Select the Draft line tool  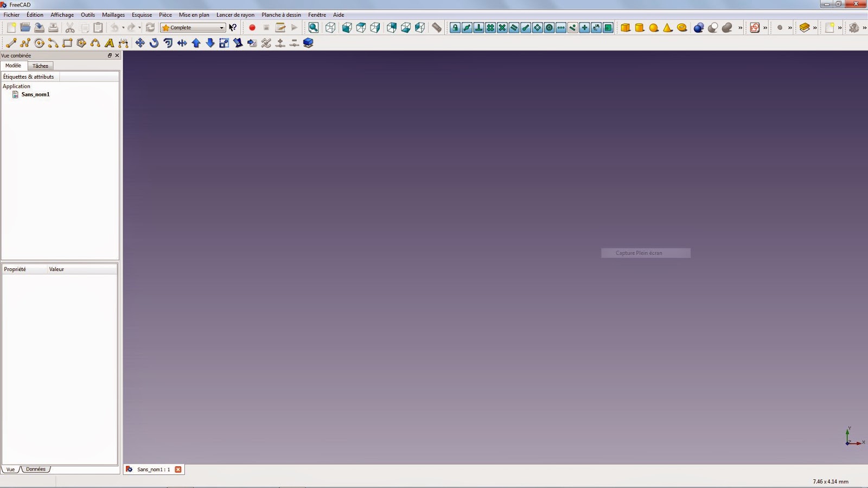point(10,43)
